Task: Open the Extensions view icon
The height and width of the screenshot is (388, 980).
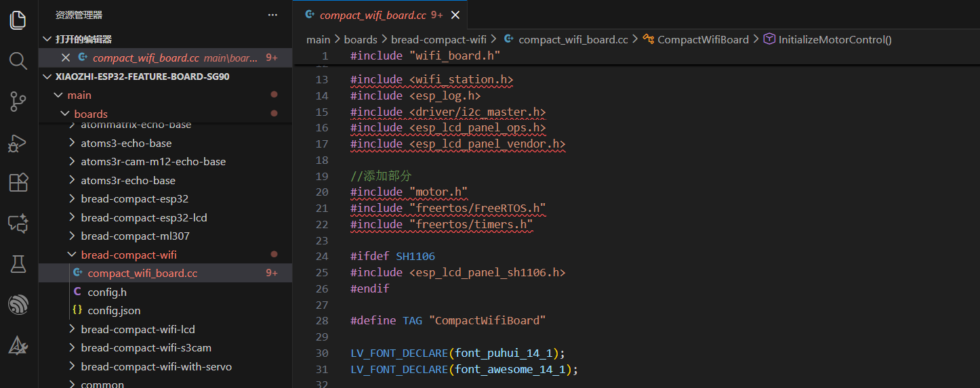Action: [x=18, y=183]
